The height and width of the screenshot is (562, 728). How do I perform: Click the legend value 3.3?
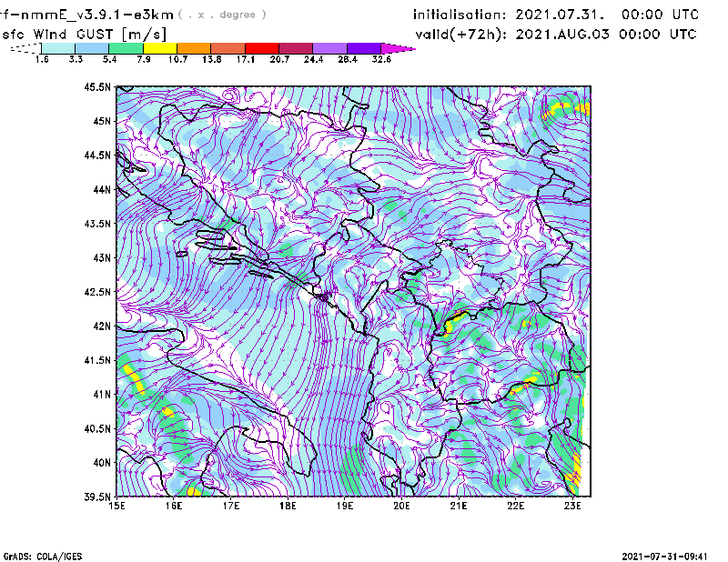coord(76,59)
